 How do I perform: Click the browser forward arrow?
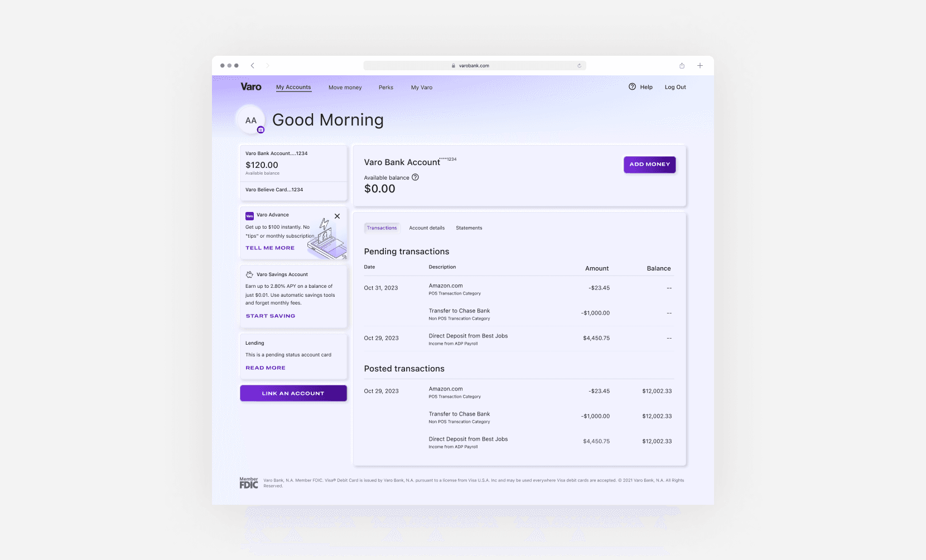268,66
